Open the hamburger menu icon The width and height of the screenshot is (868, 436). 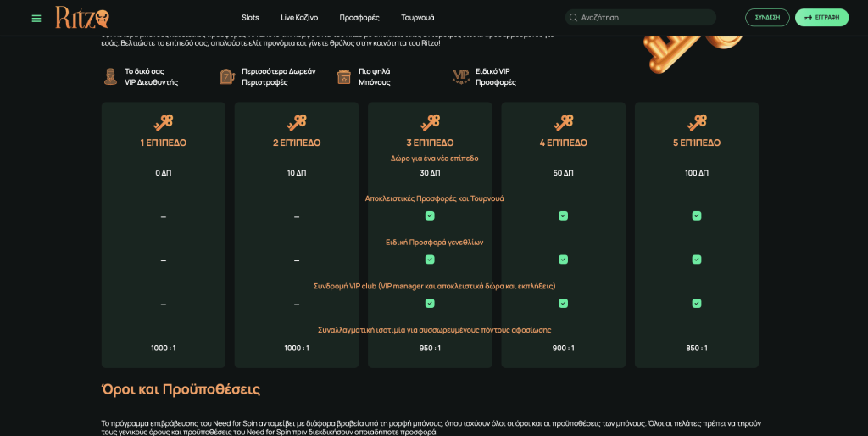pyautogui.click(x=36, y=18)
